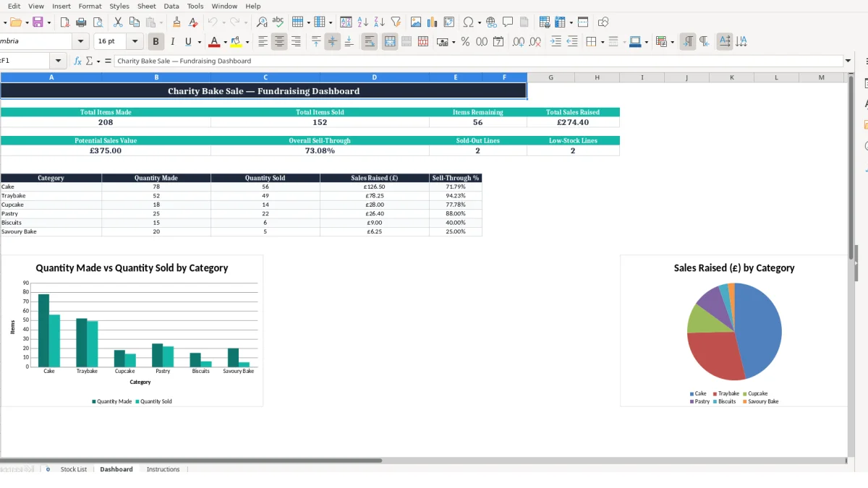The height and width of the screenshot is (488, 868).
Task: Cut the selection with scissors icon
Action: coord(118,22)
